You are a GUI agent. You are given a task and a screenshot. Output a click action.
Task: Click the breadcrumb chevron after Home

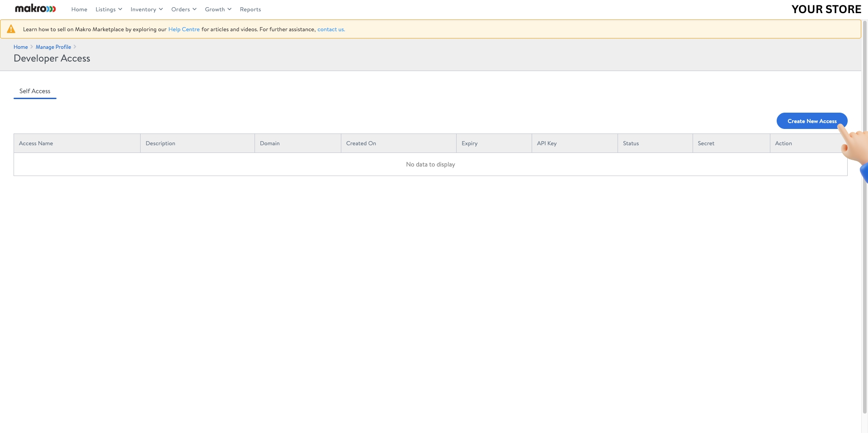click(x=31, y=47)
